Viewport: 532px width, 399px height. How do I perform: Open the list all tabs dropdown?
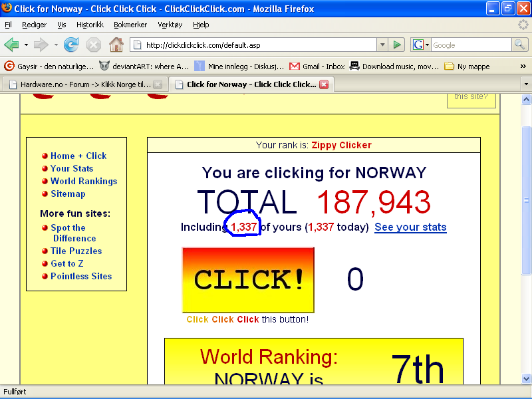tap(526, 84)
